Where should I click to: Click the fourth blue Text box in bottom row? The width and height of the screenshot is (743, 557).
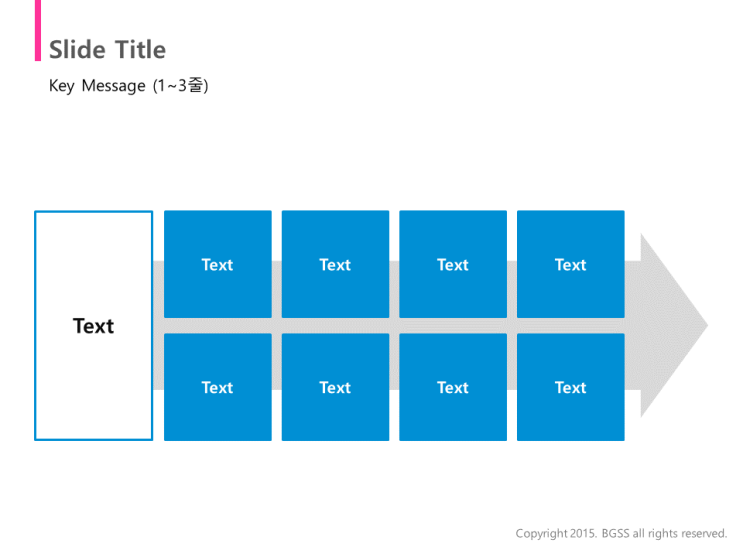[571, 387]
